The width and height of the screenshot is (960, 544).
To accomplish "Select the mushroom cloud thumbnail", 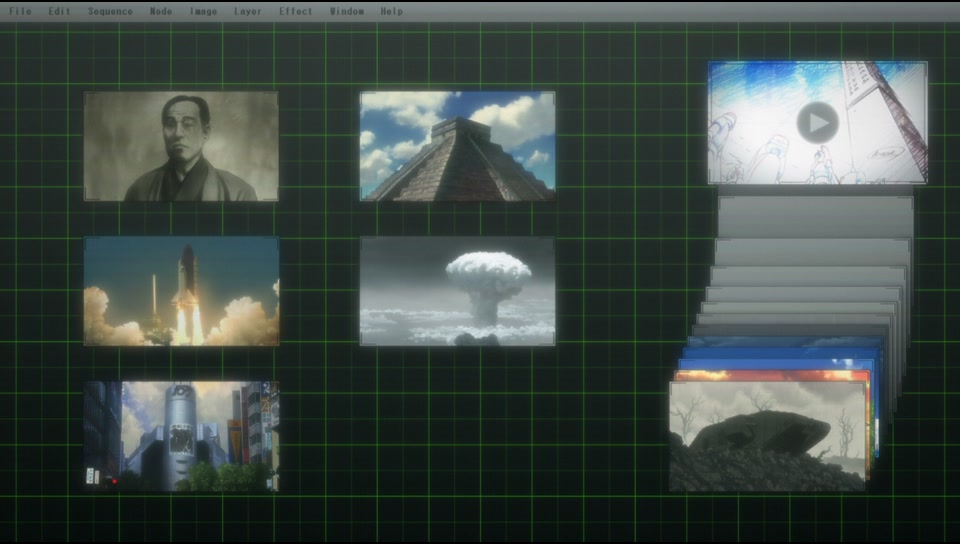I will 457,291.
